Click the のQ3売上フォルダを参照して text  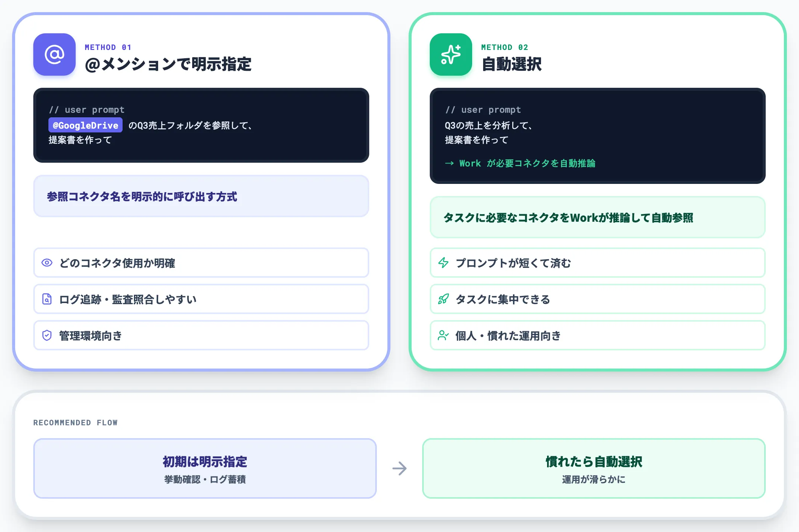[x=190, y=125]
